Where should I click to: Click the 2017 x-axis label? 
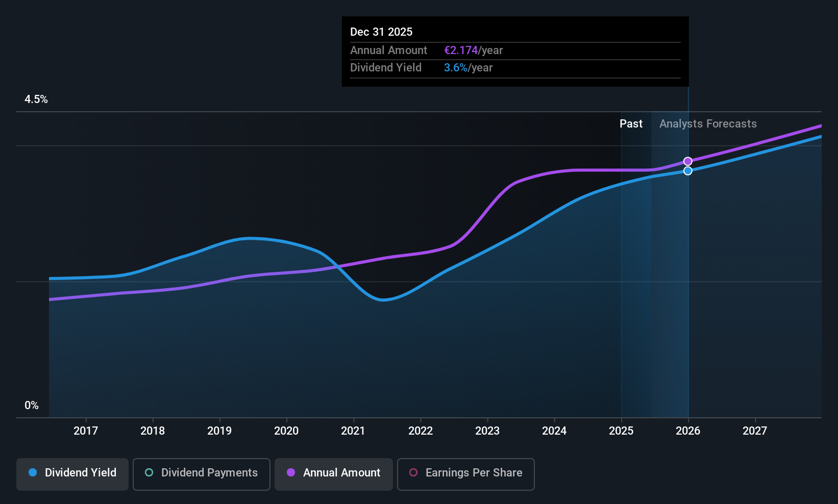click(86, 431)
